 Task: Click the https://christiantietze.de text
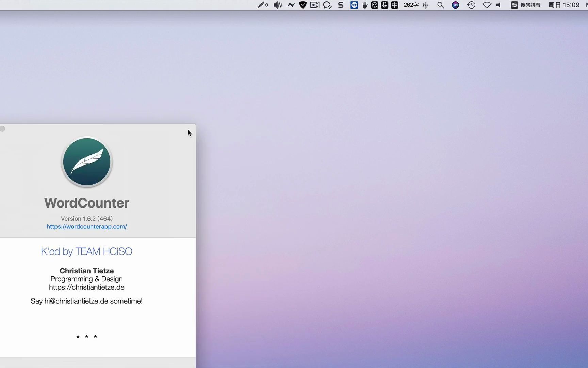pos(87,287)
